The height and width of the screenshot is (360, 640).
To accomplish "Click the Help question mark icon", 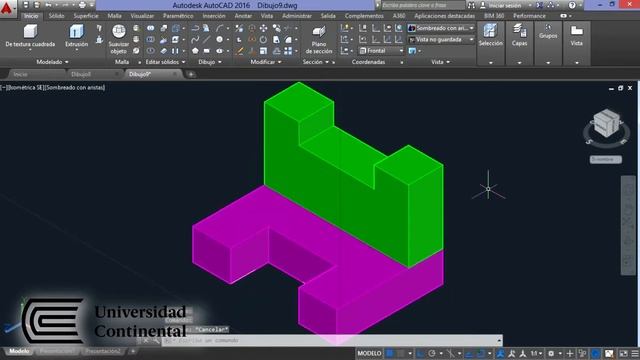I will pos(572,5).
